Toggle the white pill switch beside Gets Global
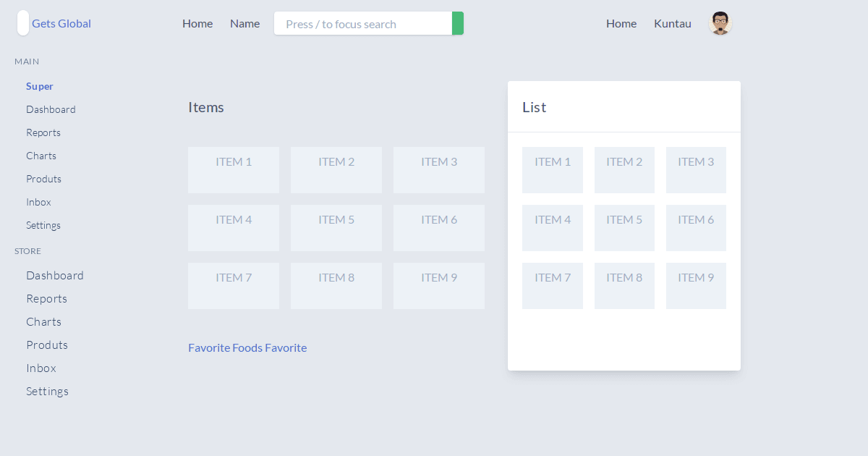Screen dimensions: 868x456 click(22, 22)
